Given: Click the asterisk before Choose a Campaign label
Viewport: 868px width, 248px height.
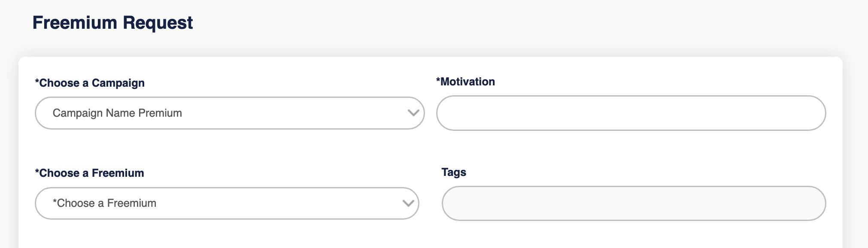Looking at the screenshot, I should point(37,82).
